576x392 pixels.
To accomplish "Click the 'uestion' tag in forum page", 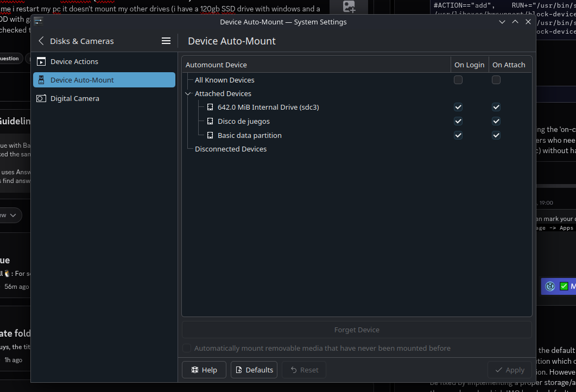I will 11,59.
